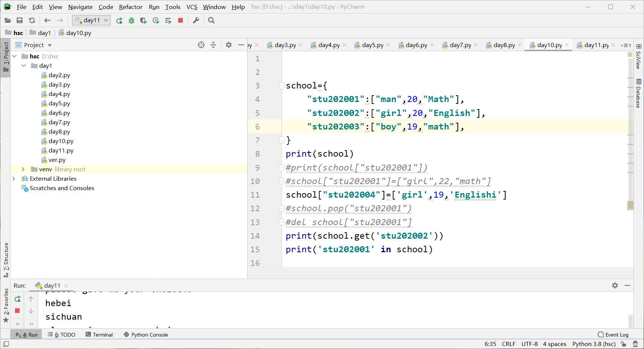The height and width of the screenshot is (349, 644).
Task: Click the Synchronize refresh icon in toolbar
Action: 32,20
